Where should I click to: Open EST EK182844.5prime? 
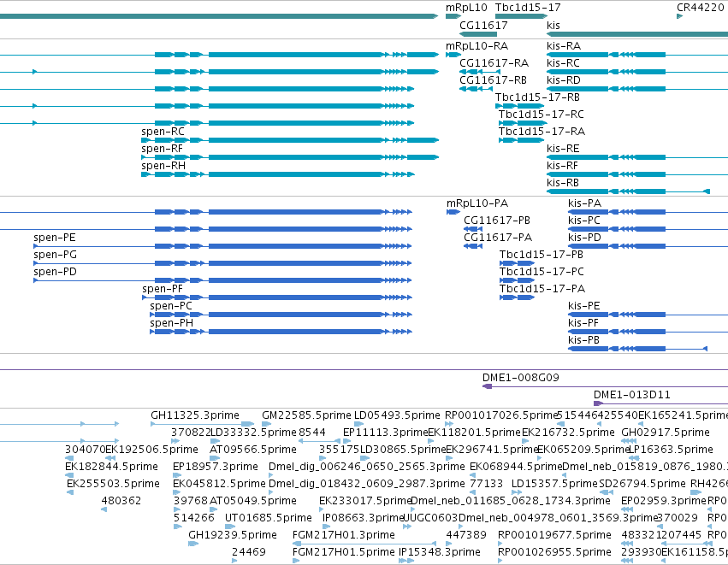click(111, 467)
